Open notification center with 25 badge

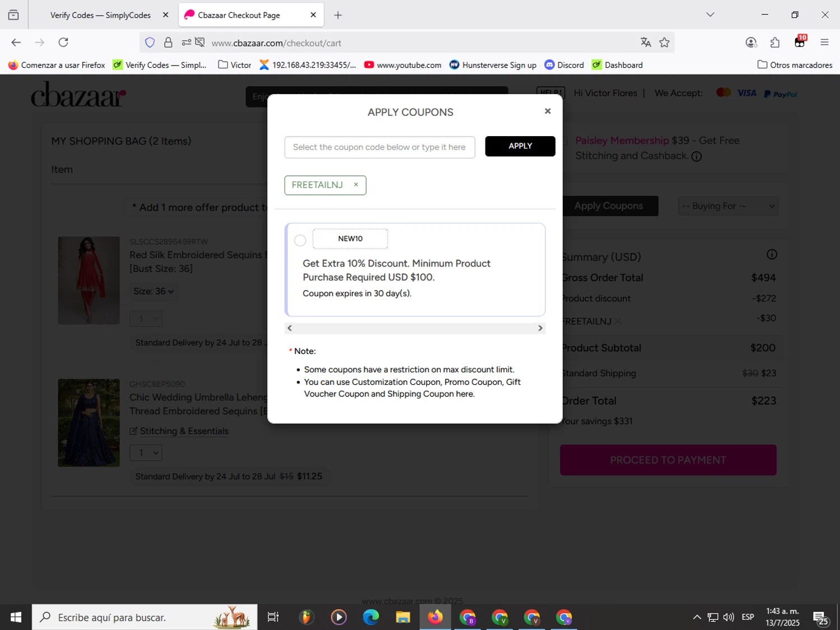pos(821,618)
